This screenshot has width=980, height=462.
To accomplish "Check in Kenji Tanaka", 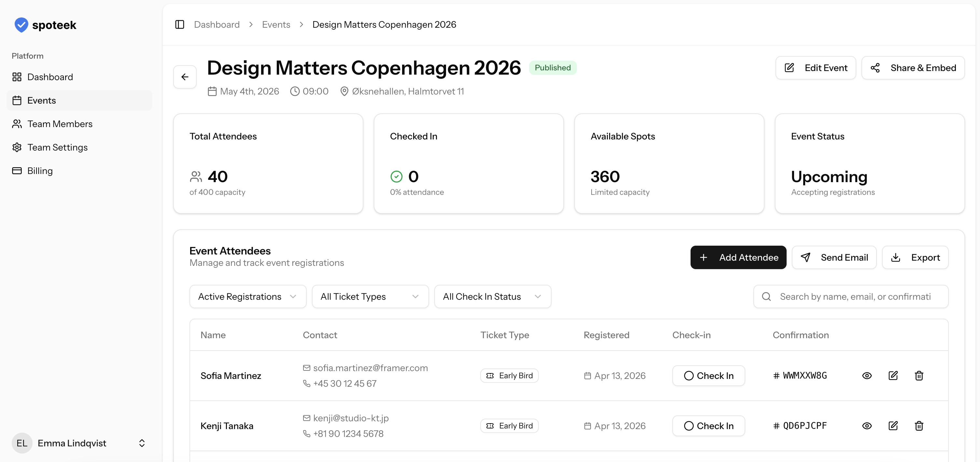I will pos(708,426).
